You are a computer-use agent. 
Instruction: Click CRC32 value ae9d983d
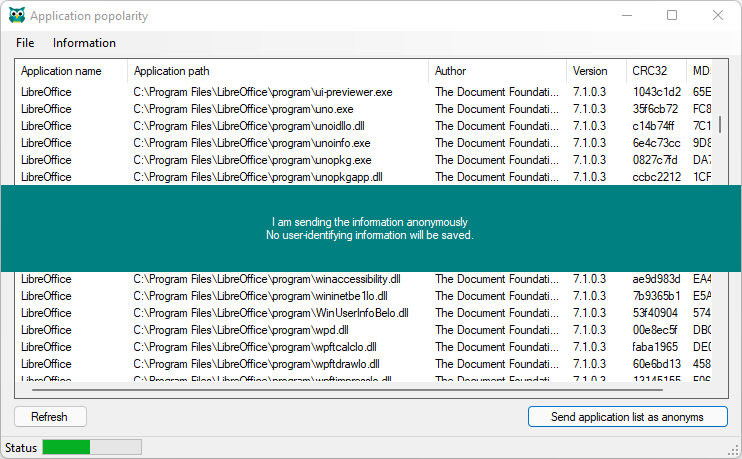[656, 279]
